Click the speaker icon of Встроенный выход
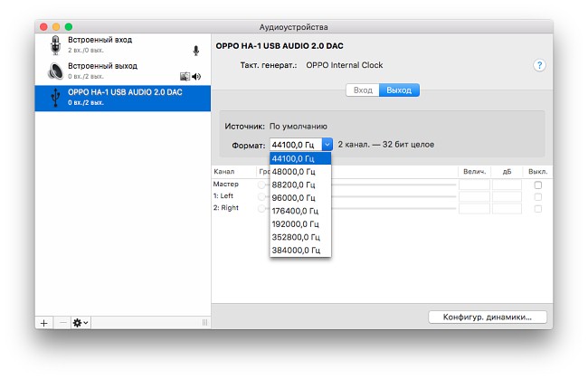Viewport: 588px width, 379px height. tap(55, 71)
